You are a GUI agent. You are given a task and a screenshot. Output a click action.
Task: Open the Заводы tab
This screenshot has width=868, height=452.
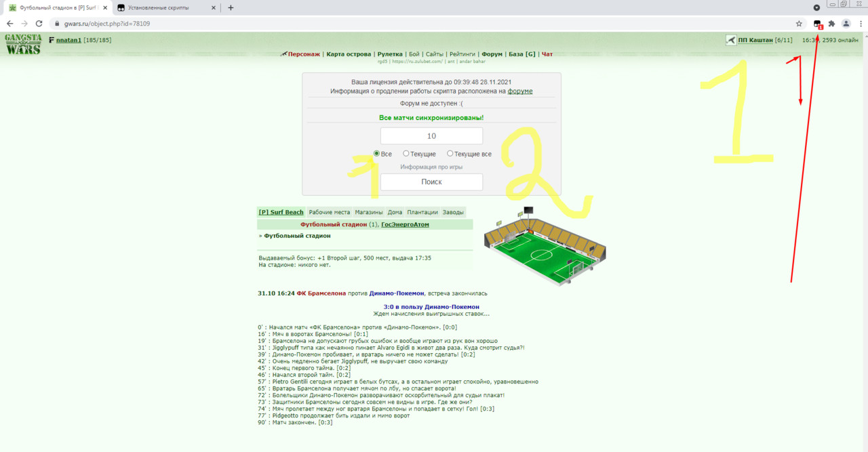pos(454,212)
